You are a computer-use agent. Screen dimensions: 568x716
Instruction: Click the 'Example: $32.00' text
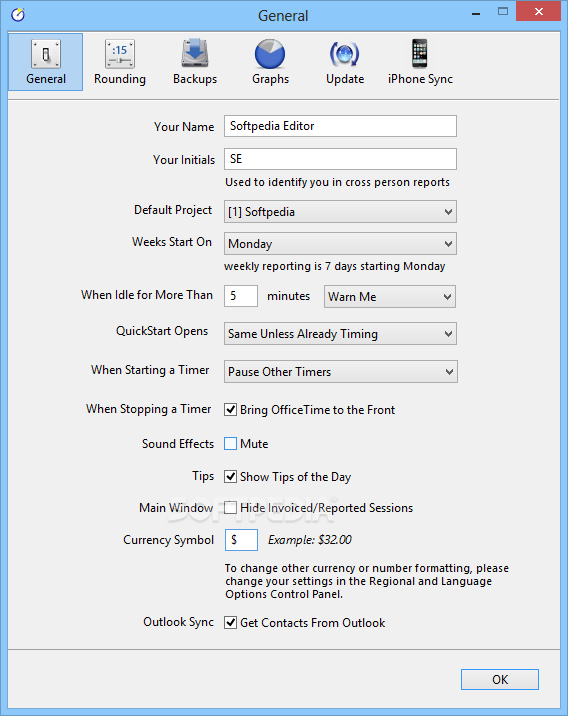pyautogui.click(x=310, y=540)
